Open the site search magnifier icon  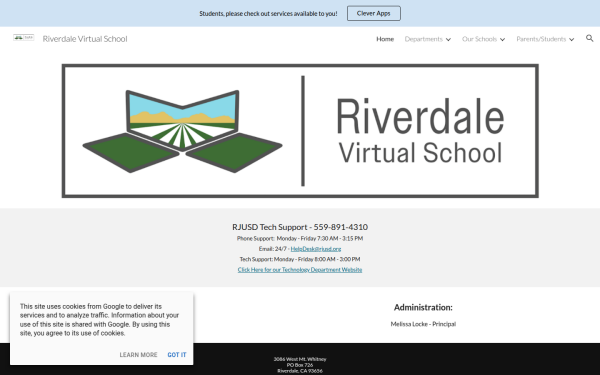589,38
